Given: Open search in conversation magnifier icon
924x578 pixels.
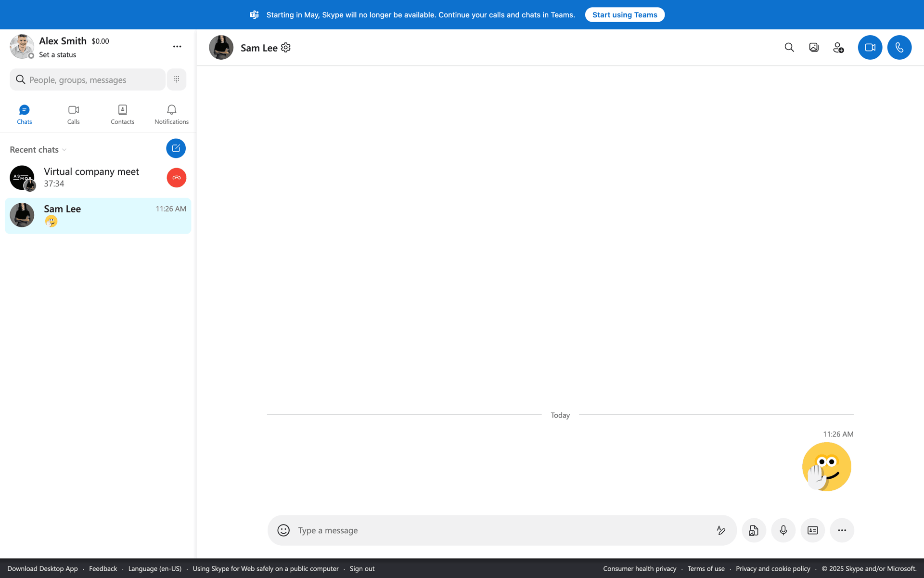Looking at the screenshot, I should coord(789,47).
